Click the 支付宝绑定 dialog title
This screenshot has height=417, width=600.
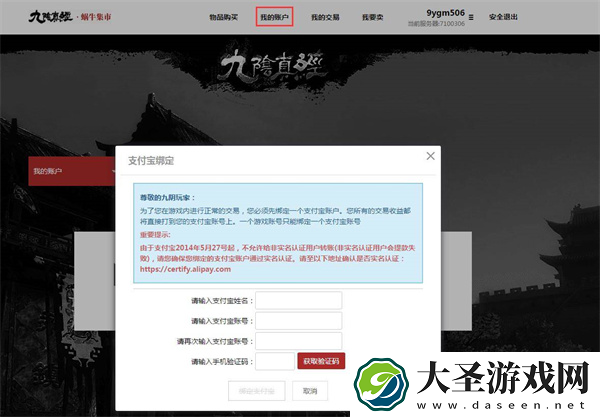pyautogui.click(x=151, y=161)
